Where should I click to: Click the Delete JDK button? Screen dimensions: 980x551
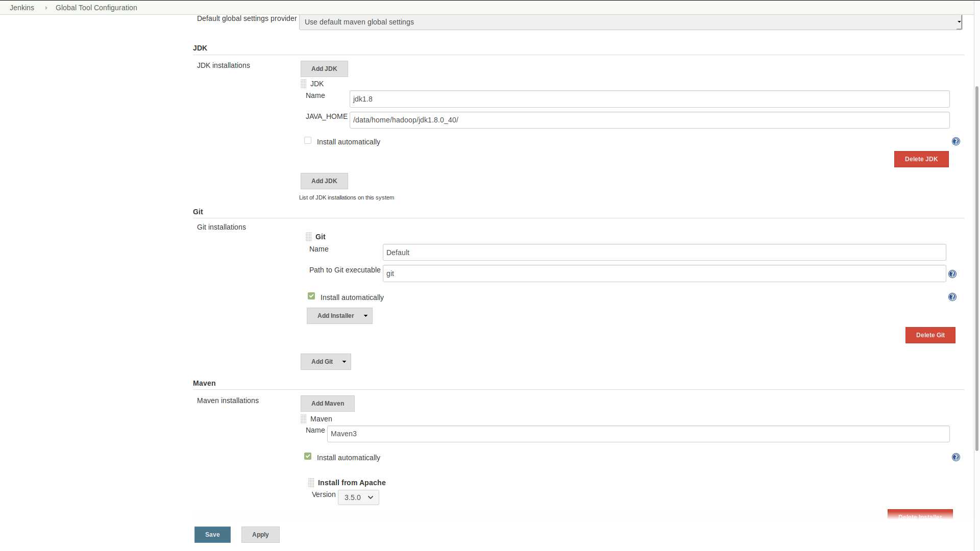pos(921,159)
